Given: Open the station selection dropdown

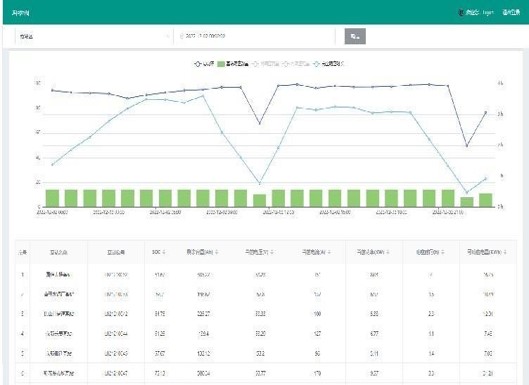Looking at the screenshot, I should 94,36.
